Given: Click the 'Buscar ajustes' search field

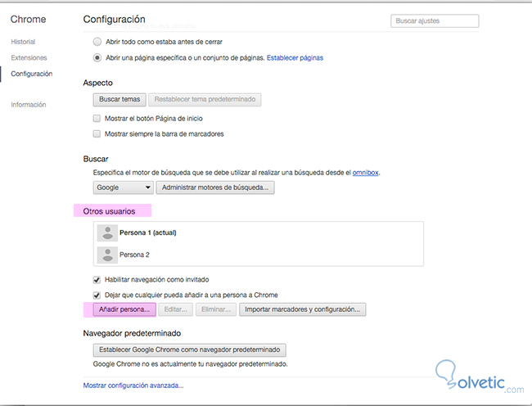Looking at the screenshot, I should (435, 21).
